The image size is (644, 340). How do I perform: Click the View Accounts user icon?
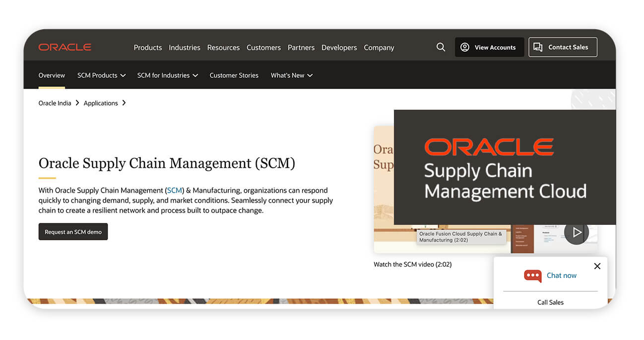point(465,47)
